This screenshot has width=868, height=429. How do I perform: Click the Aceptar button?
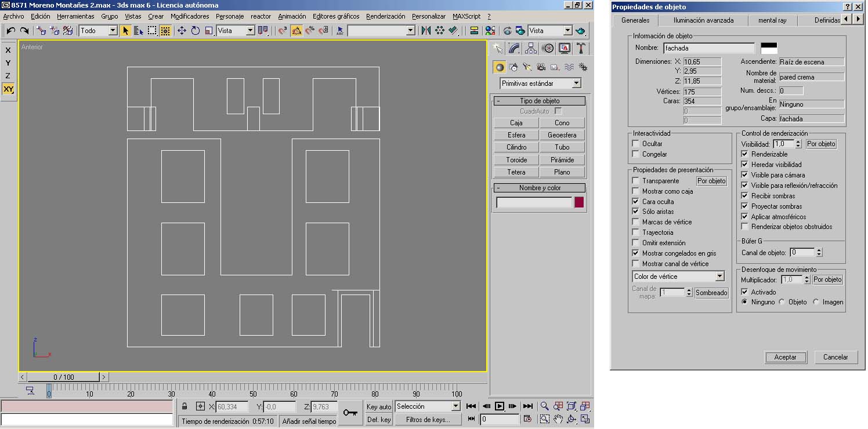coord(786,357)
